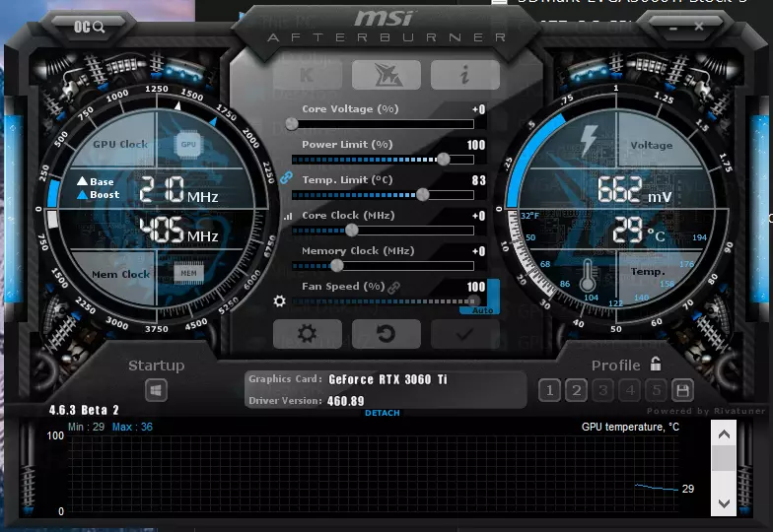773x532 pixels.
Task: Click the GPU temperature graph title
Action: [630, 427]
